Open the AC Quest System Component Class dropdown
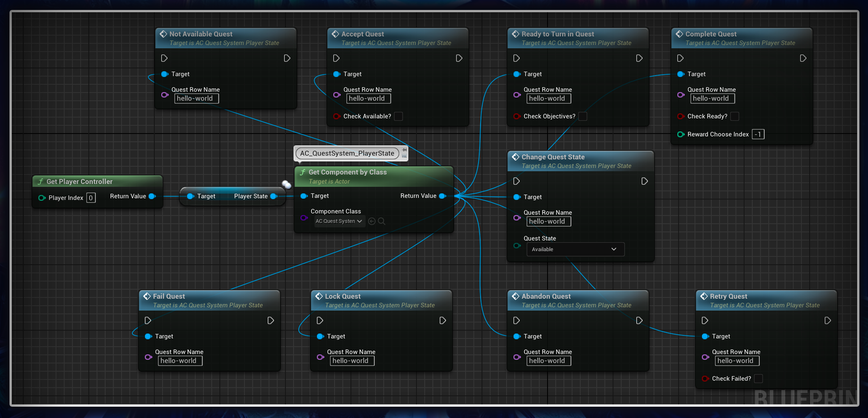Image resolution: width=868 pixels, height=418 pixels. pos(339,221)
